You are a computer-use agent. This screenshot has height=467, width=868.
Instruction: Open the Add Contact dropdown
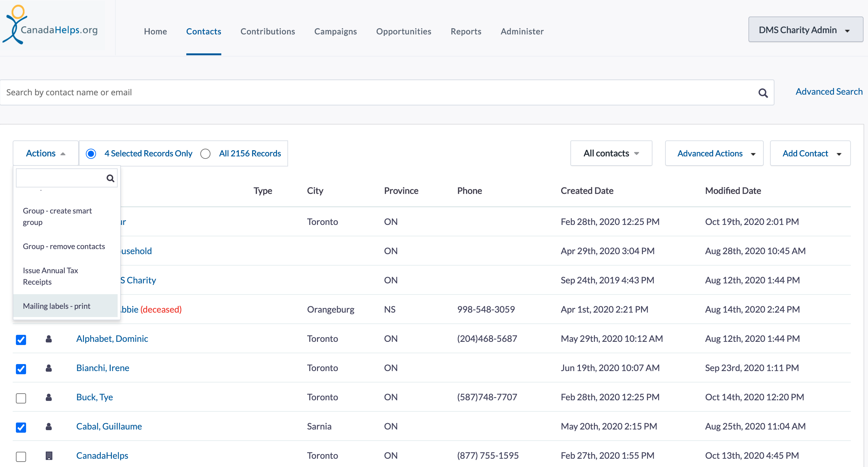[810, 153]
